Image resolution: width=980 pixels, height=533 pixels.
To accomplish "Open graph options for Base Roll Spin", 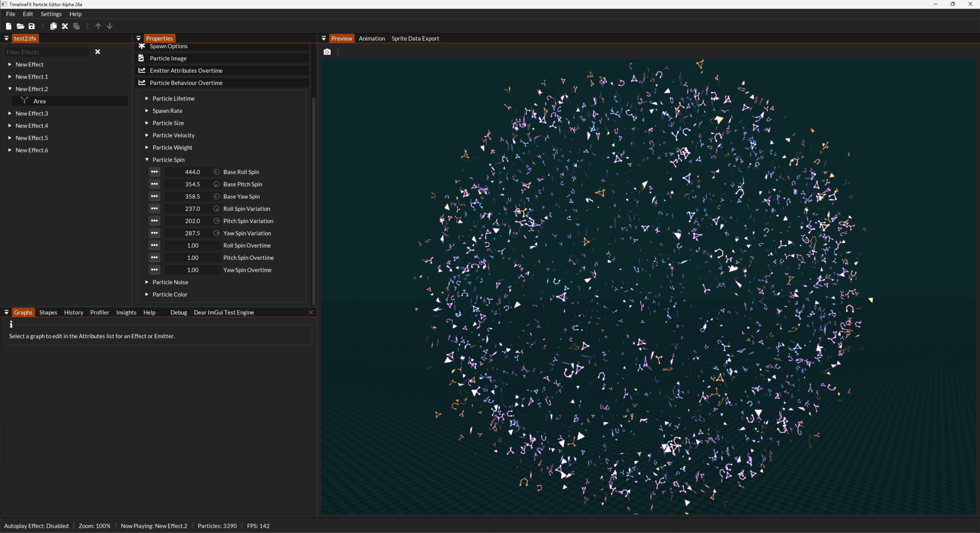I will (x=154, y=172).
